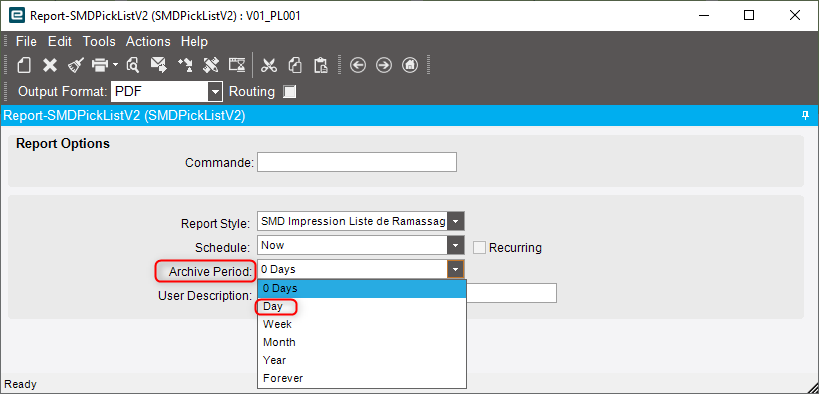
Task: Open the Edit menu
Action: click(x=60, y=41)
